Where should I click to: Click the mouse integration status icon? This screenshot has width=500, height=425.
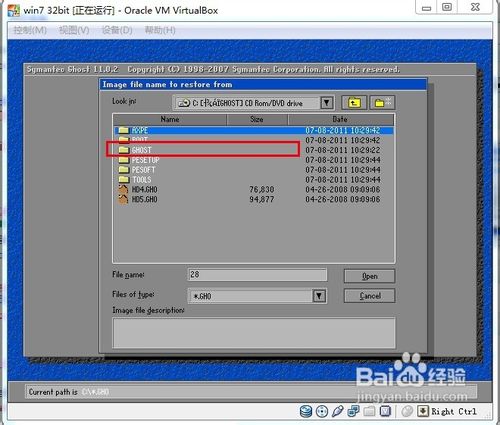[407, 411]
